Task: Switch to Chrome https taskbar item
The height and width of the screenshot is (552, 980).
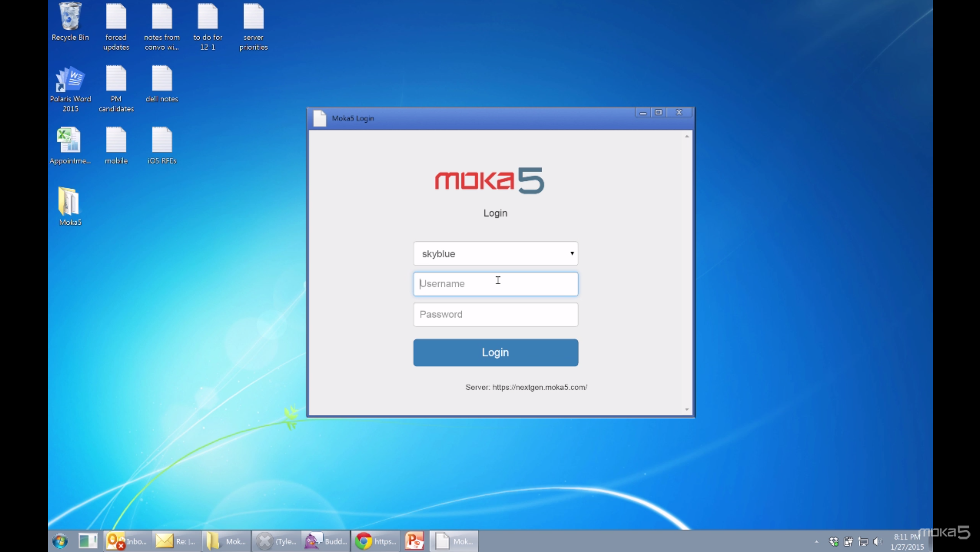Action: pos(375,541)
